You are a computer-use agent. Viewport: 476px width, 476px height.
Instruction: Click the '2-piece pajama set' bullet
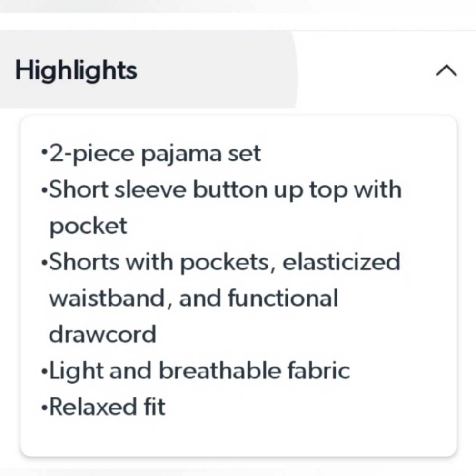[x=151, y=154]
